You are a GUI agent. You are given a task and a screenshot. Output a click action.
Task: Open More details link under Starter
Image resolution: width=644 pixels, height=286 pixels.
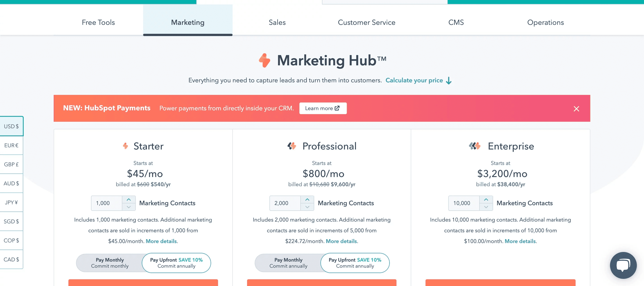[161, 241]
